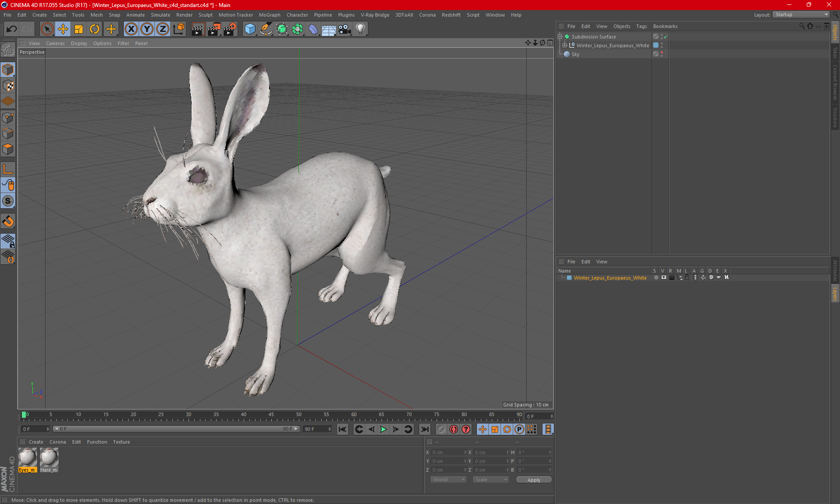Toggle Winter_Lepus layer solo dot
Screen dimensions: 840x504
656,277
